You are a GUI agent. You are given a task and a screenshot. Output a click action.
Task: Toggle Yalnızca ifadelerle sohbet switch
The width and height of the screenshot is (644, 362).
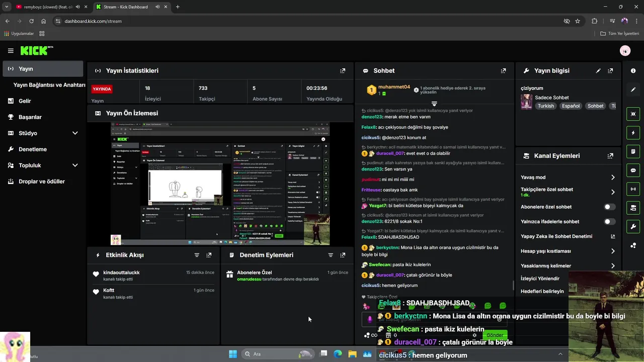click(609, 221)
